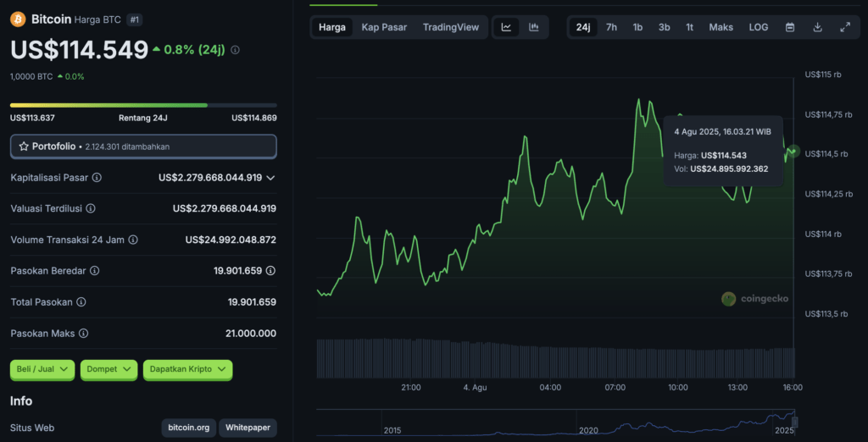Click the Rentang 24J price range bar
868x442 pixels.
[143, 105]
